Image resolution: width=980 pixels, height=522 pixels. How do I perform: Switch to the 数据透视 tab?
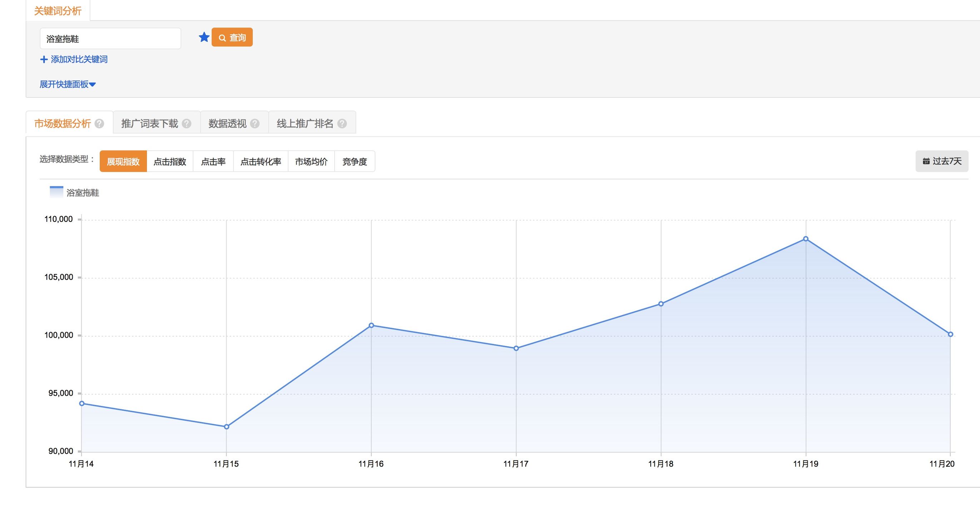227,123
